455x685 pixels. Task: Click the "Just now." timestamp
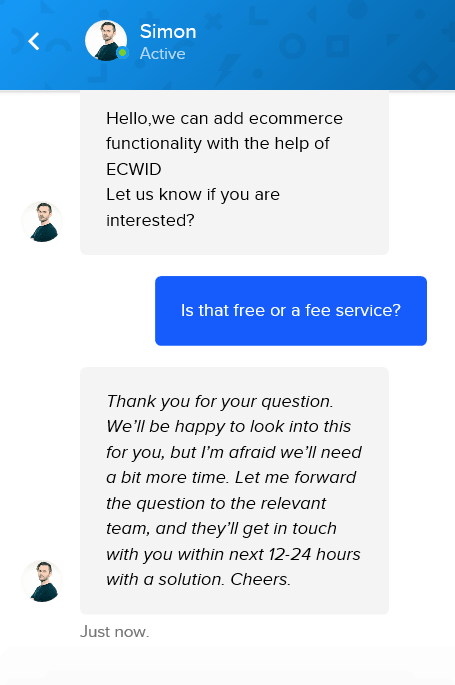(x=114, y=632)
